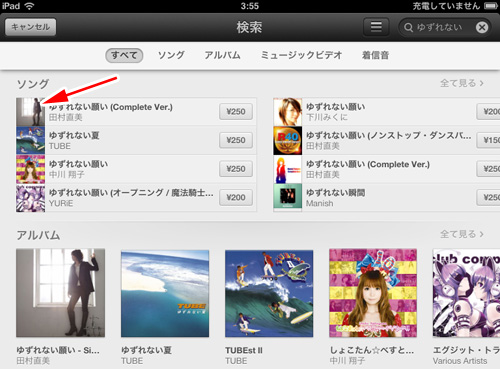Tap the Wi-Fi status icon
The height and width of the screenshot is (369, 500).
(29, 6)
